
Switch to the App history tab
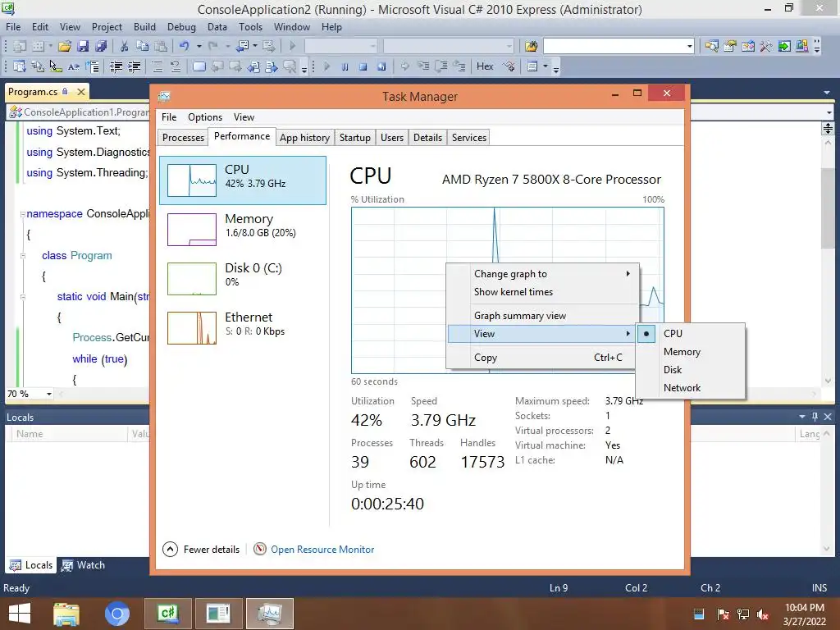tap(304, 138)
